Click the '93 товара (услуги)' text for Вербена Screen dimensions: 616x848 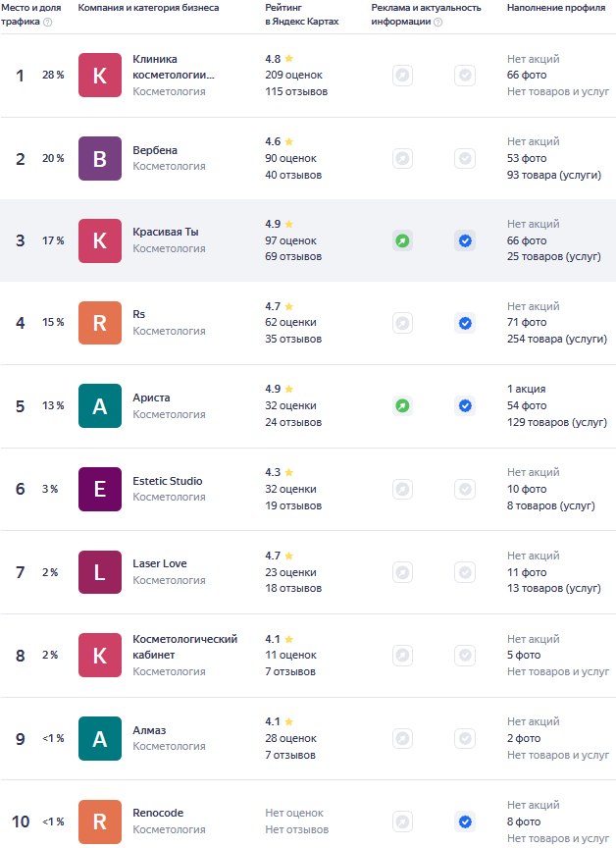(554, 176)
